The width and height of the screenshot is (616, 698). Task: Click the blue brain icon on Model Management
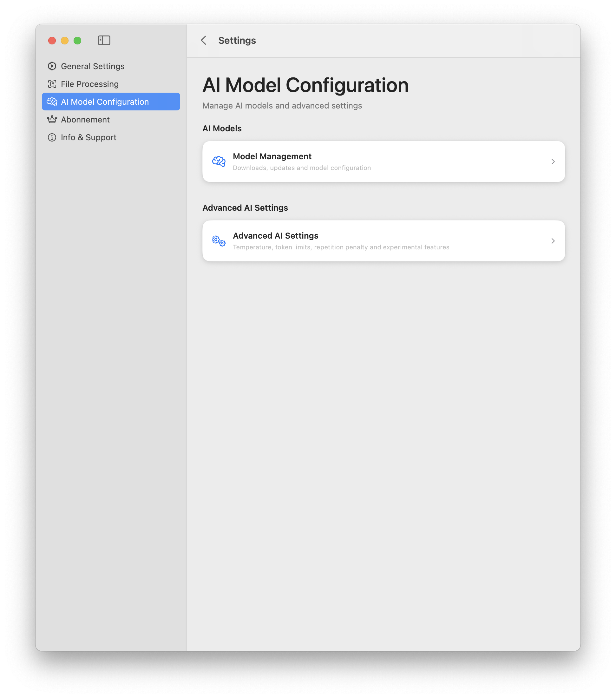pyautogui.click(x=219, y=161)
